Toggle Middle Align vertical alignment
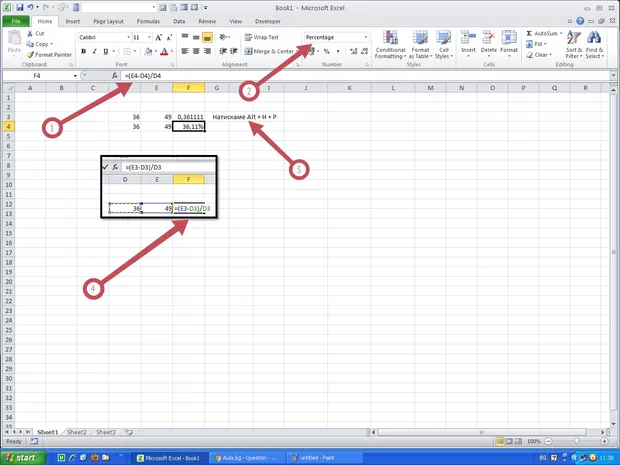This screenshot has width=620, height=465. [196, 38]
